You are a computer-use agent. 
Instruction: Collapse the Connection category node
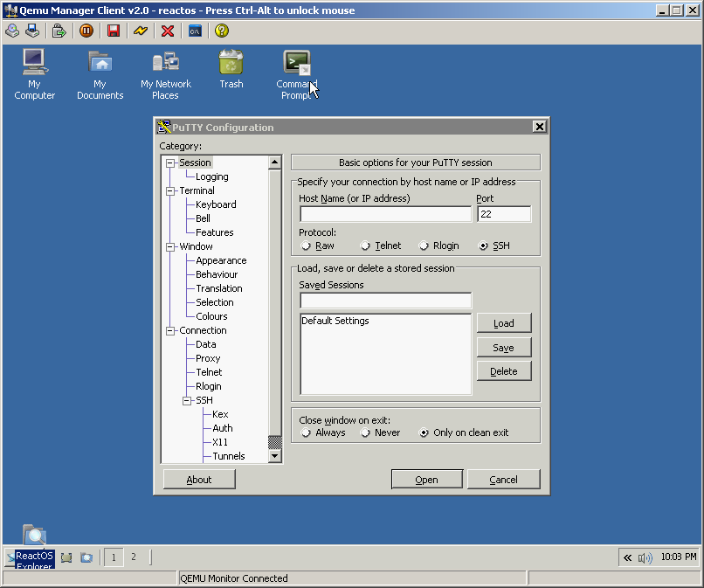pos(170,330)
